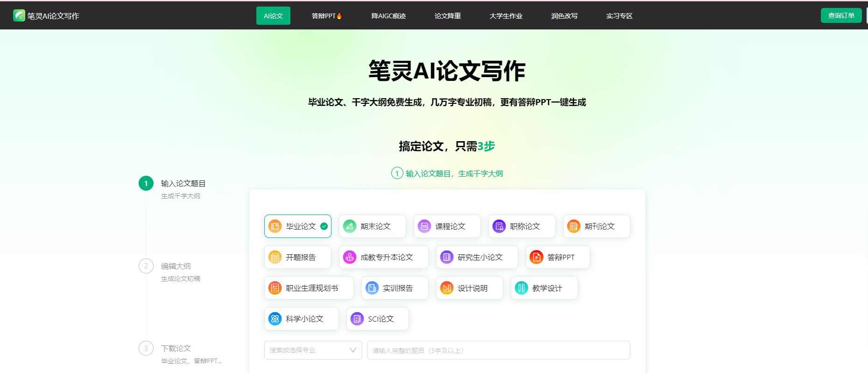Click the text 输入论文题目，生成千字大纲
Viewport: 868px width, 373px height.
454,174
